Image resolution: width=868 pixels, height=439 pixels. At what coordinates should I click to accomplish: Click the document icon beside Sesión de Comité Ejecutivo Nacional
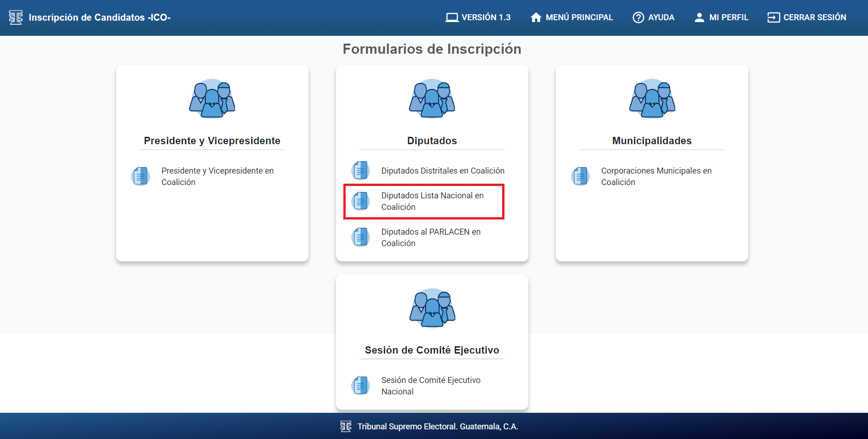tap(361, 386)
